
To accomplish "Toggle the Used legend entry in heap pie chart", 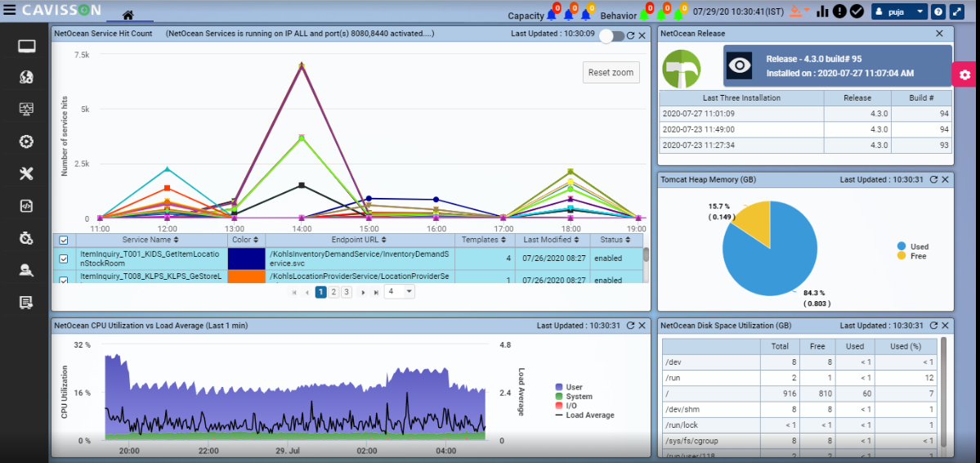I will (912, 246).
